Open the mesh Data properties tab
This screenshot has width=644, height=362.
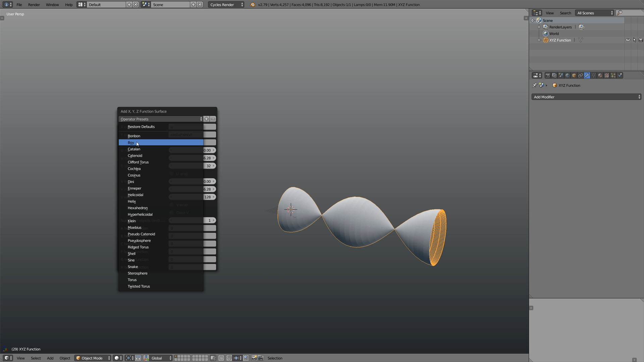click(593, 75)
